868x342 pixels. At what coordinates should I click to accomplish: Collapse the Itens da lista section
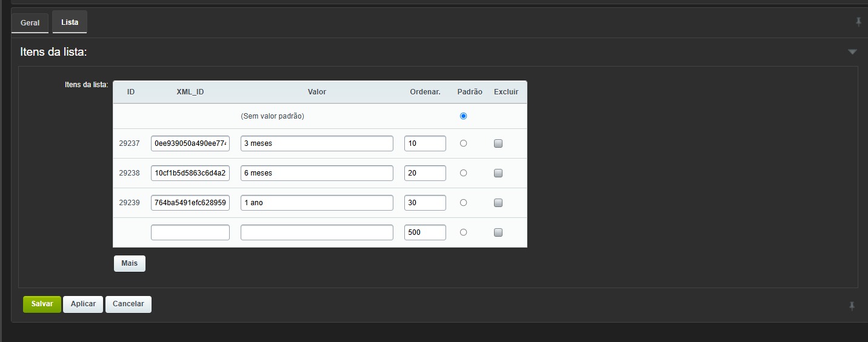pos(852,52)
